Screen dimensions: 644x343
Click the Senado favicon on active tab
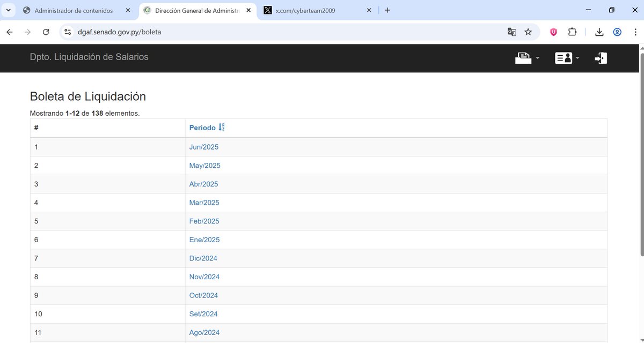147,10
